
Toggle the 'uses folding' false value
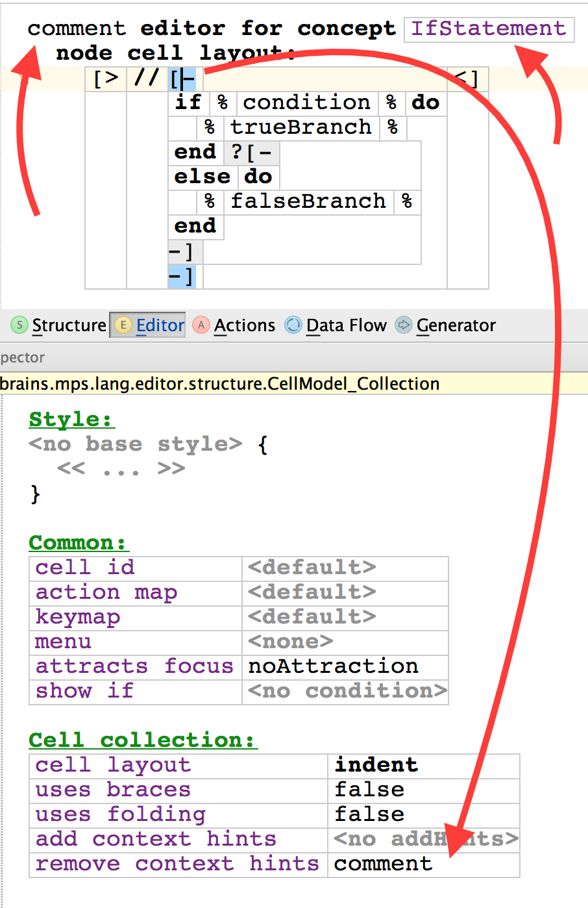(369, 814)
